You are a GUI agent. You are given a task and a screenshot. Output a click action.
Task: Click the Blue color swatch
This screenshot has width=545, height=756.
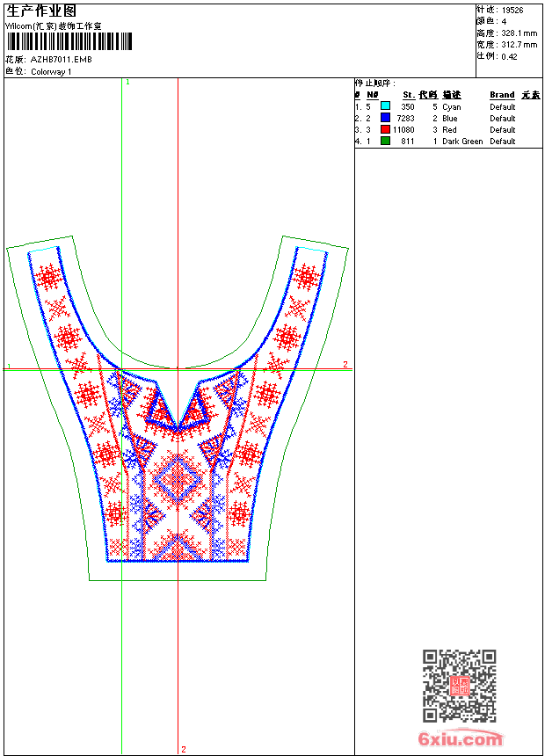[385, 118]
